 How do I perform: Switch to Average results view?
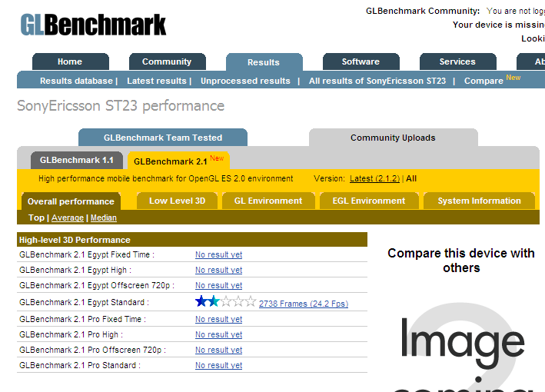tap(68, 218)
